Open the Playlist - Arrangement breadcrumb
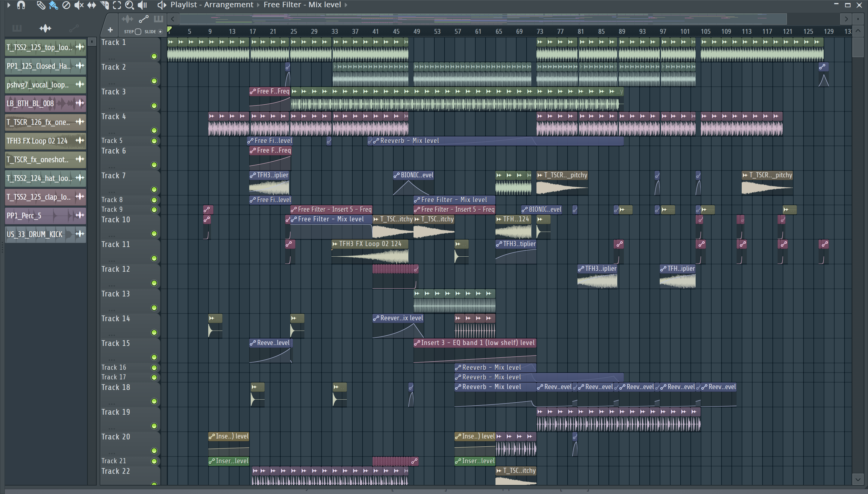868x494 pixels. (212, 5)
